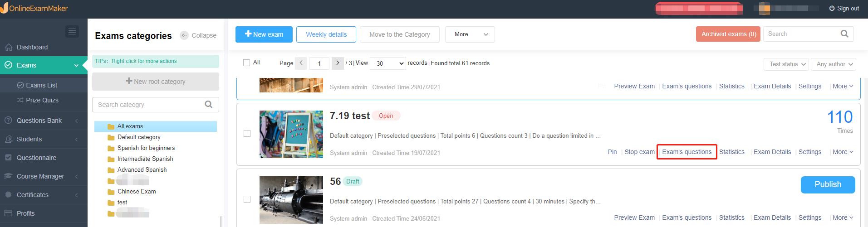Click the Questionnaire icon in sidebar
The image size is (868, 227).
[8, 158]
